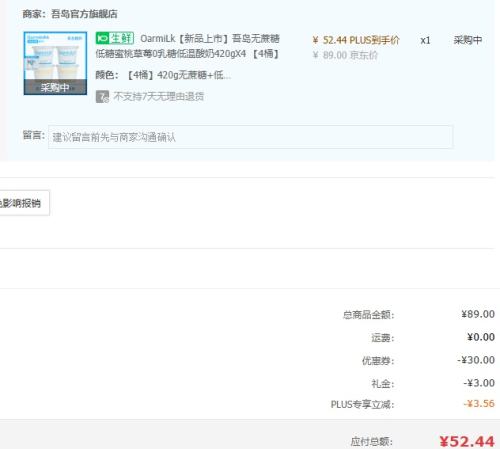Select the 总商品金额 ¥89.00 value
Image resolution: width=500 pixels, height=449 pixels.
click(x=478, y=314)
